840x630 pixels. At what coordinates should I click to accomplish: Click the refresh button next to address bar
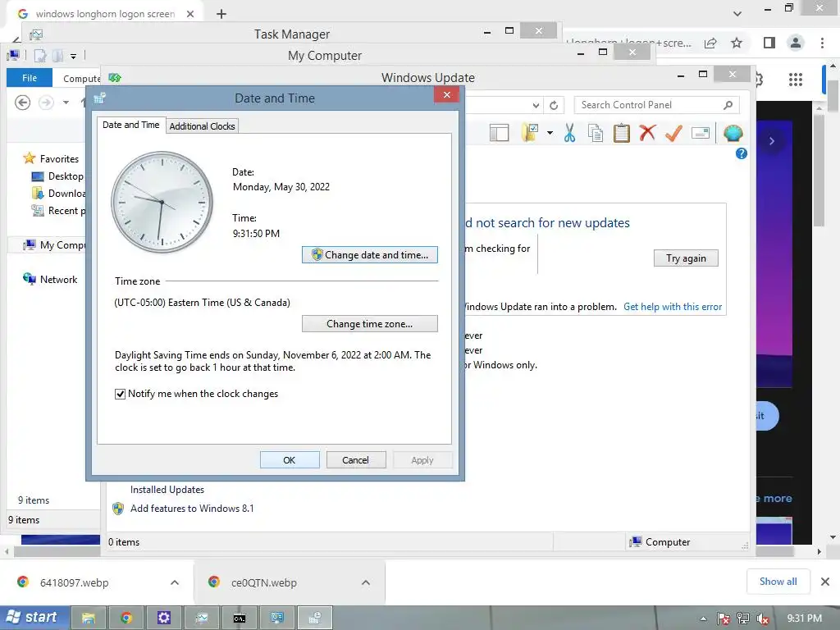point(554,105)
